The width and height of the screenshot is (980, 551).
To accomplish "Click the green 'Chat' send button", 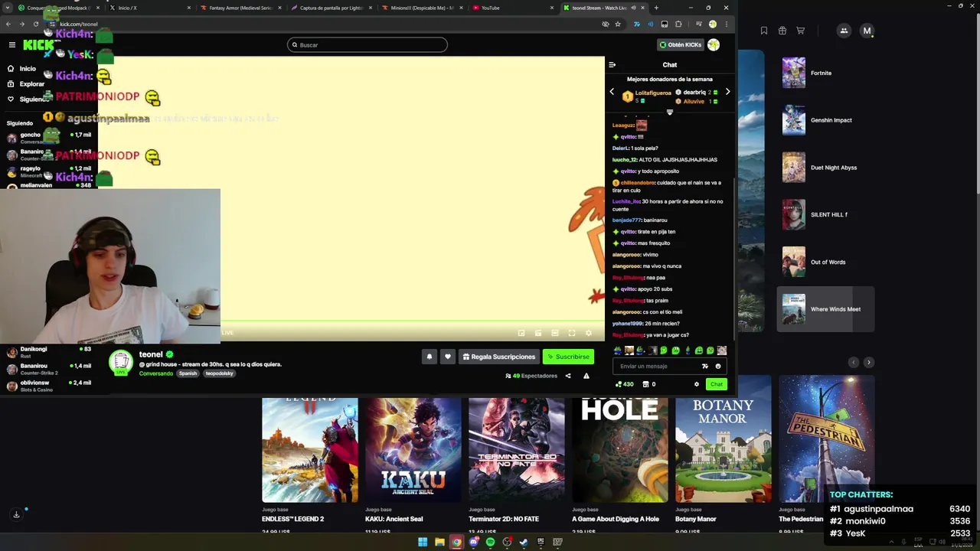I will (716, 384).
